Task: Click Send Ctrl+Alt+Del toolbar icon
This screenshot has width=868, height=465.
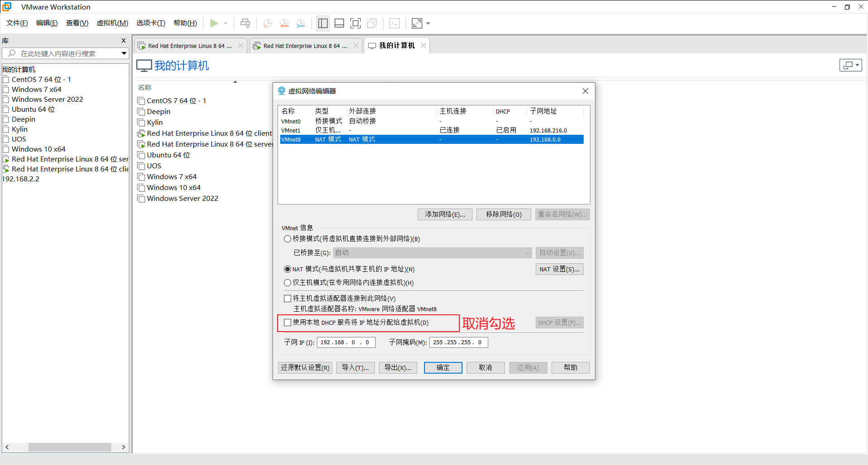Action: point(245,23)
